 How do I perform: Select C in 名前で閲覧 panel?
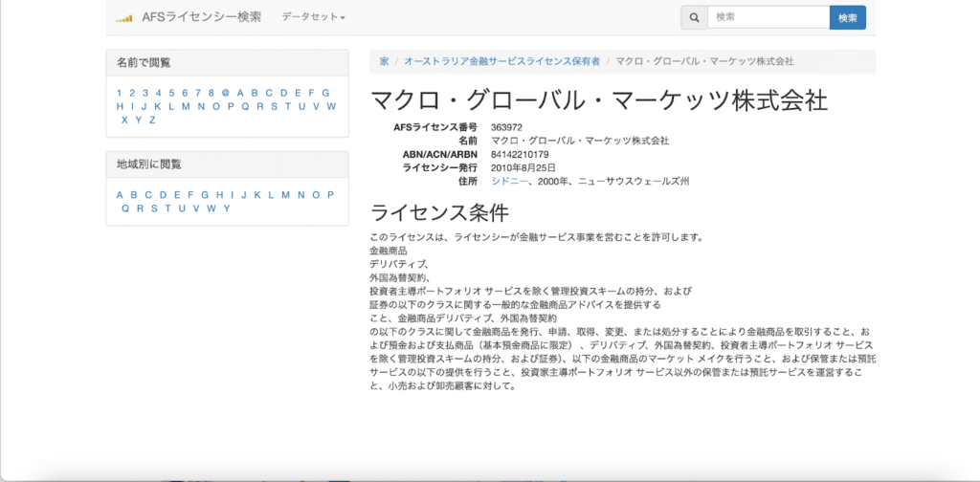pyautogui.click(x=269, y=93)
